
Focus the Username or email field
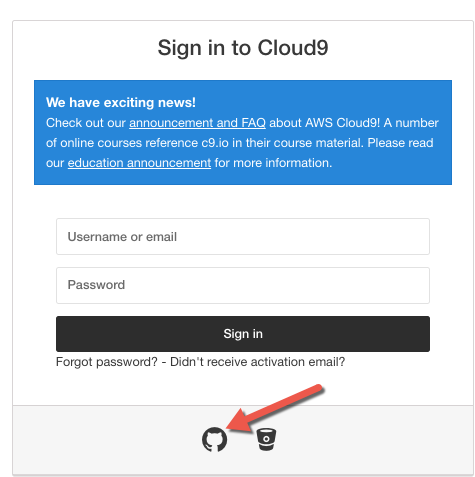(x=243, y=236)
